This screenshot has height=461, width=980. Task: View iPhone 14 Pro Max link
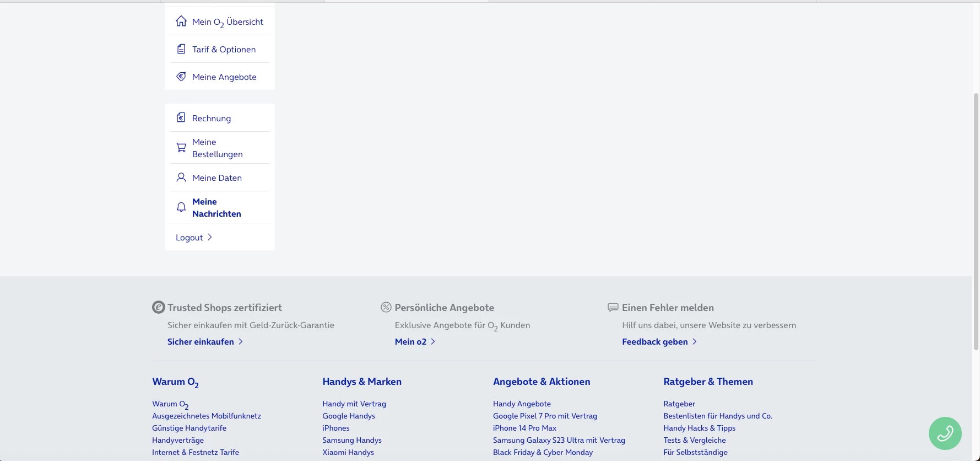[524, 428]
